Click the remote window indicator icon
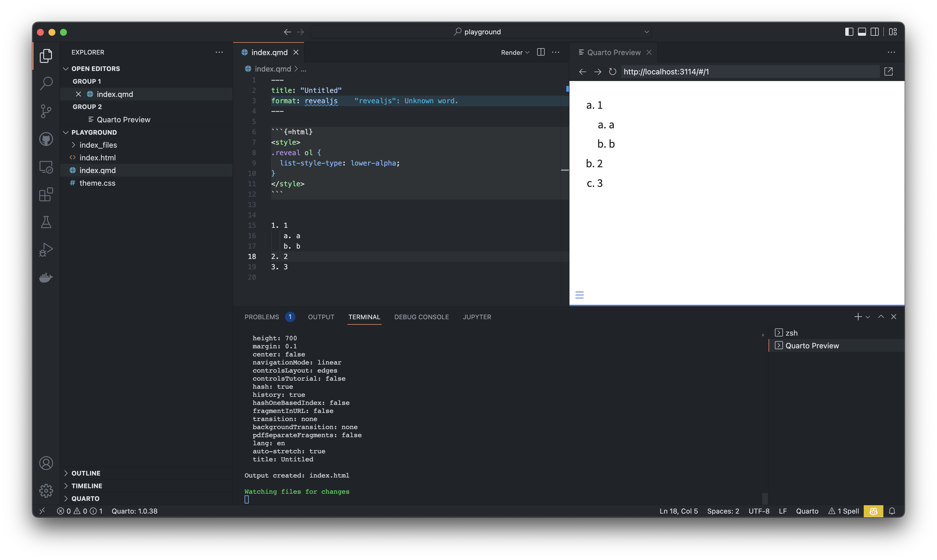937x560 pixels. click(42, 511)
